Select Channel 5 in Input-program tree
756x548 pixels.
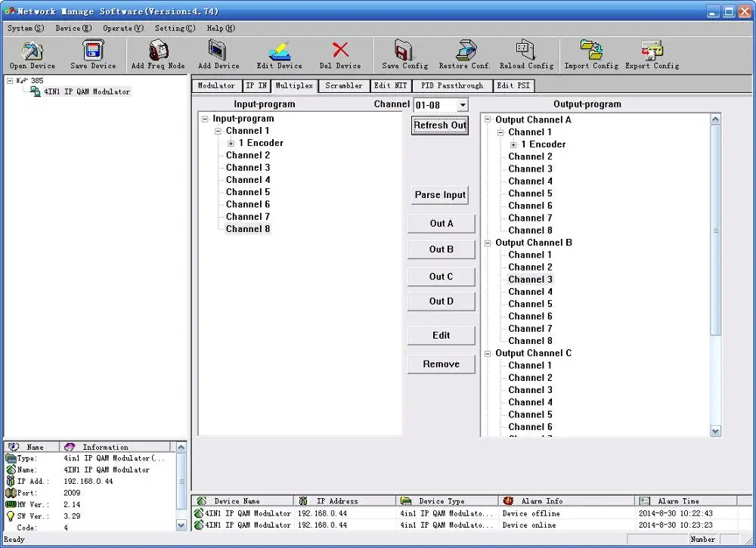tap(247, 192)
